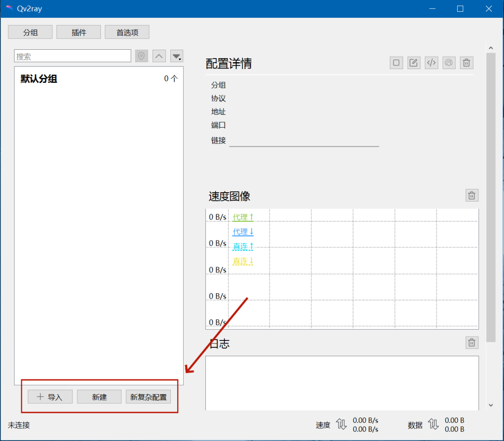
Task: Click the 直连 ↓ yellow legend label
Action: [x=243, y=261]
